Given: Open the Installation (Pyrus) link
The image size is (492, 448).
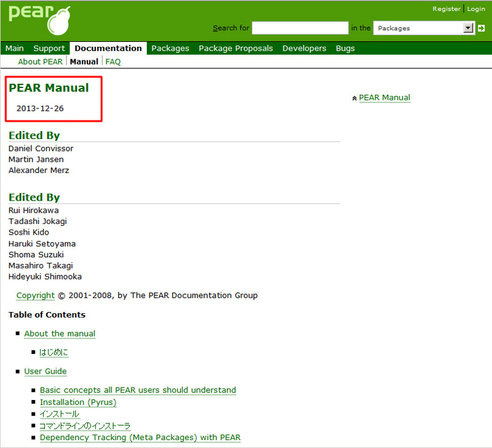Looking at the screenshot, I should point(78,402).
